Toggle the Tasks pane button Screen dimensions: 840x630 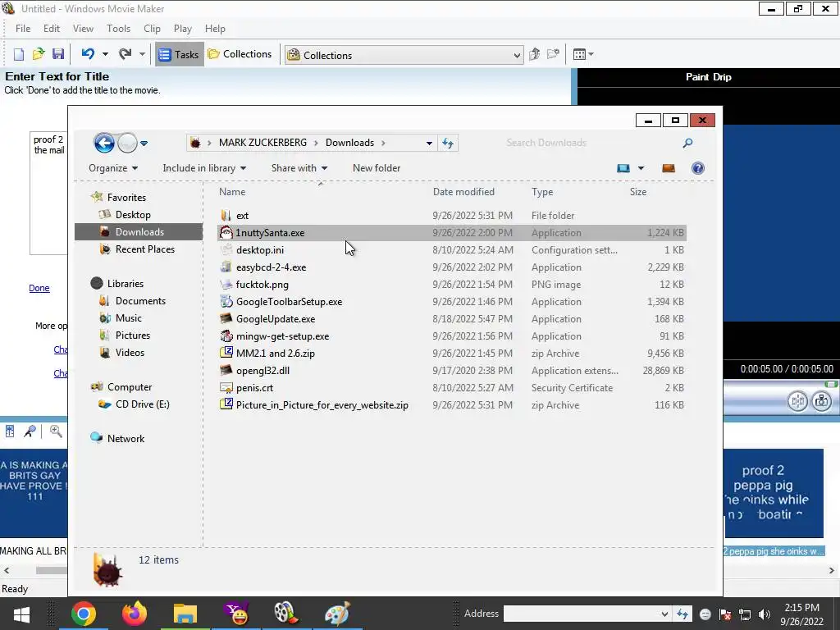tap(180, 54)
